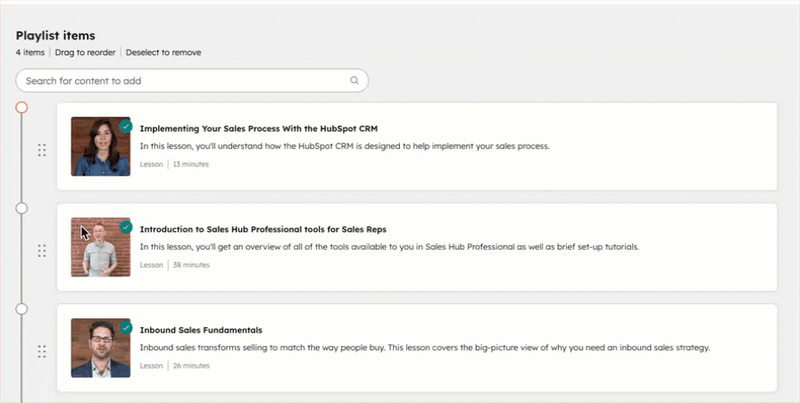800x403 pixels.
Task: Click the first timeline circle marker
Action: 22,107
